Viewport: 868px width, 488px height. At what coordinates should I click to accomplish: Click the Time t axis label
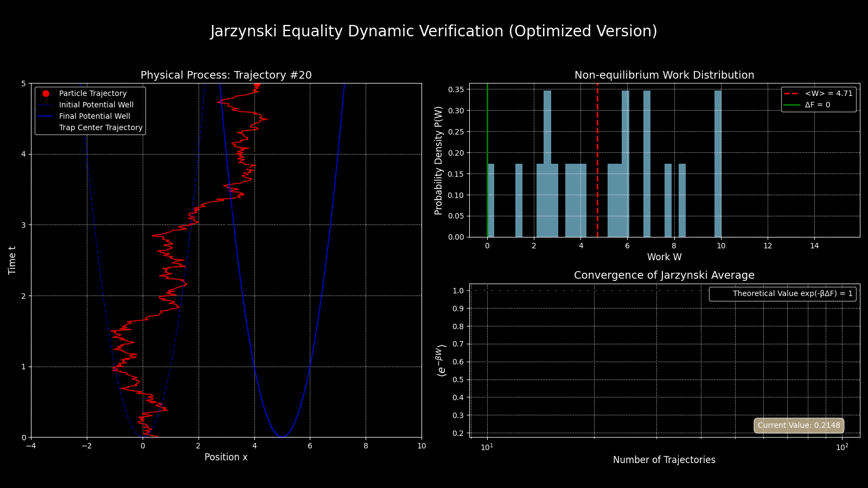pyautogui.click(x=12, y=260)
